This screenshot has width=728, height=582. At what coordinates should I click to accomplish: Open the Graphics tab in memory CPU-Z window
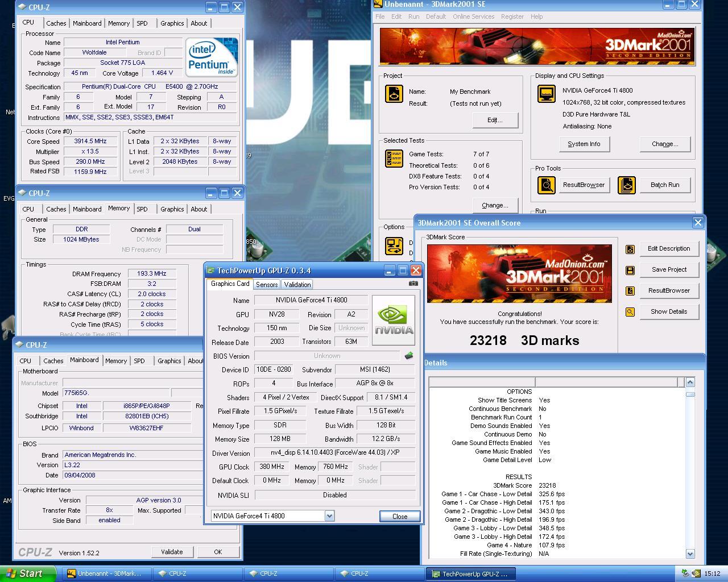point(172,209)
